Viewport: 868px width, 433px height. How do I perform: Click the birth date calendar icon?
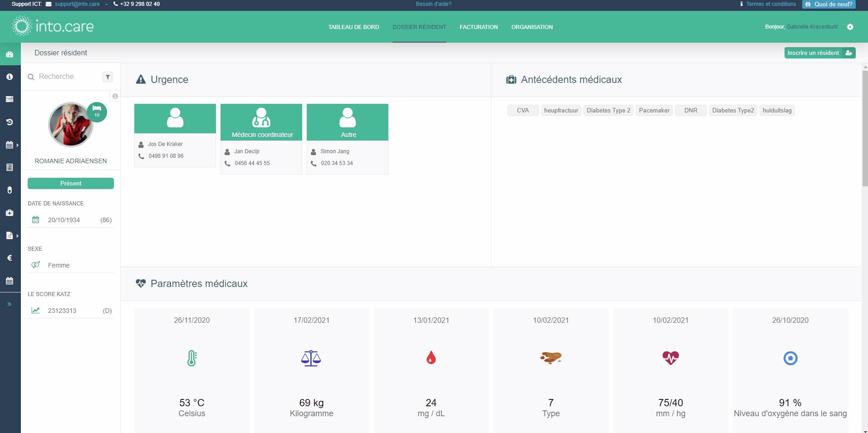pos(36,220)
